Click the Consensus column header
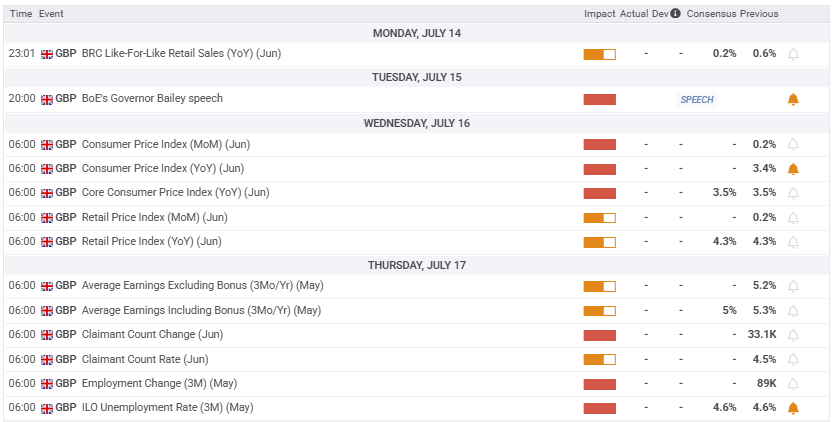Image resolution: width=832 pixels, height=422 pixels. coord(711,14)
